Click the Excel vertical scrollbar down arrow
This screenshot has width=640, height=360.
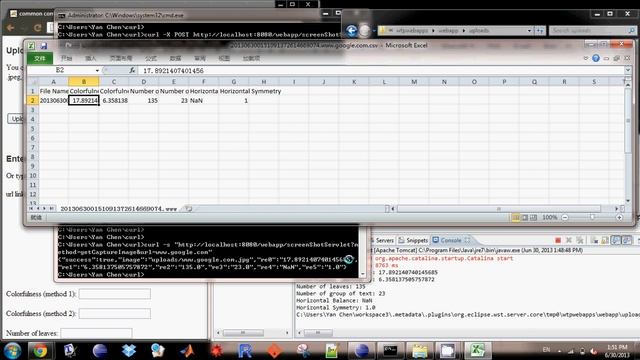(x=628, y=201)
